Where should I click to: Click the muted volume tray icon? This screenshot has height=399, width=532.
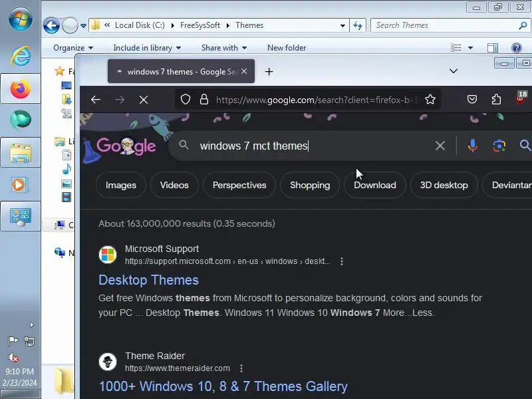point(13,357)
